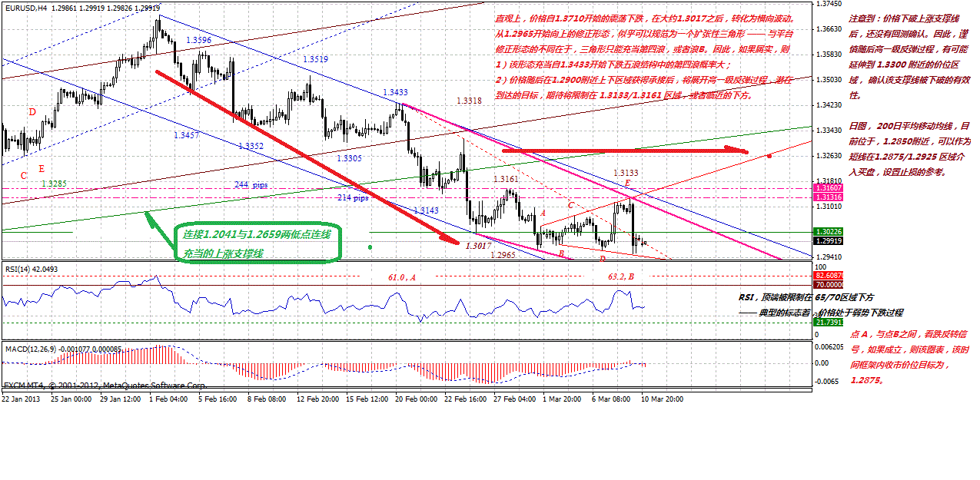Select the '63.2, B' RSI annotation
Screen dimensions: 980x480
(x=620, y=276)
